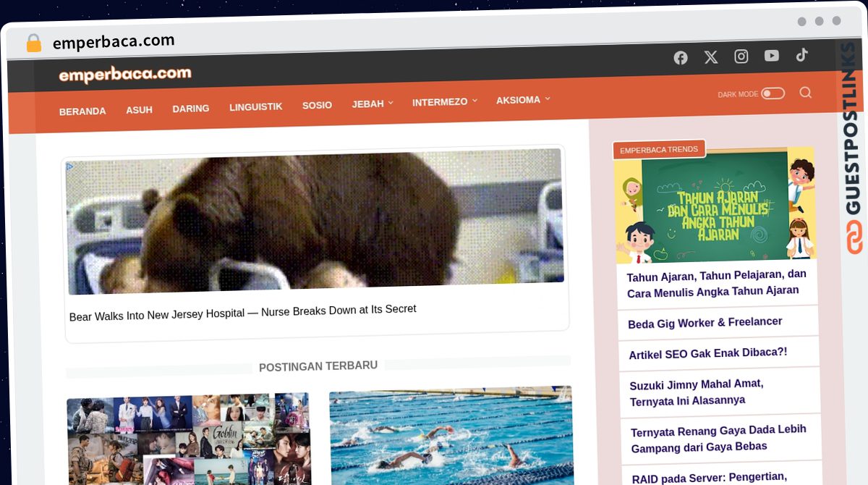Expand the JEBAH menu chevron
868x485 pixels.
click(x=391, y=103)
